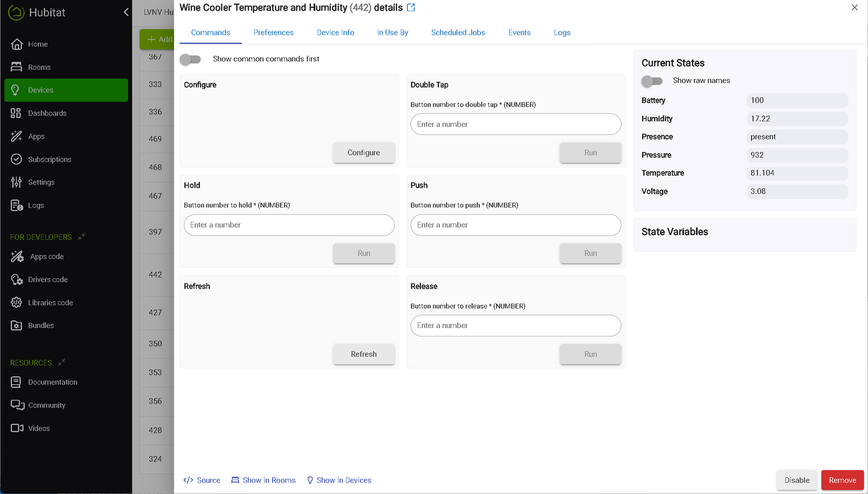Toggle Show common commands first
The width and height of the screenshot is (868, 494).
point(190,59)
